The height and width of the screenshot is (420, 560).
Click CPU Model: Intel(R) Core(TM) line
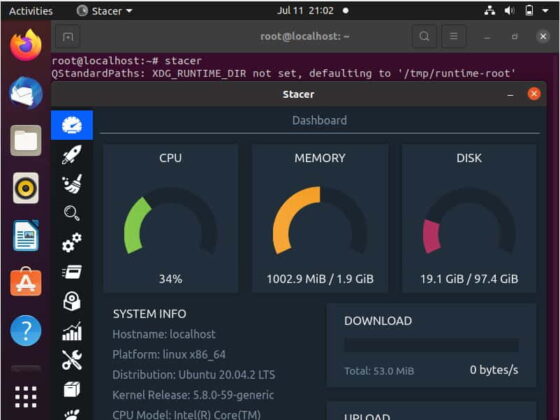(x=186, y=415)
